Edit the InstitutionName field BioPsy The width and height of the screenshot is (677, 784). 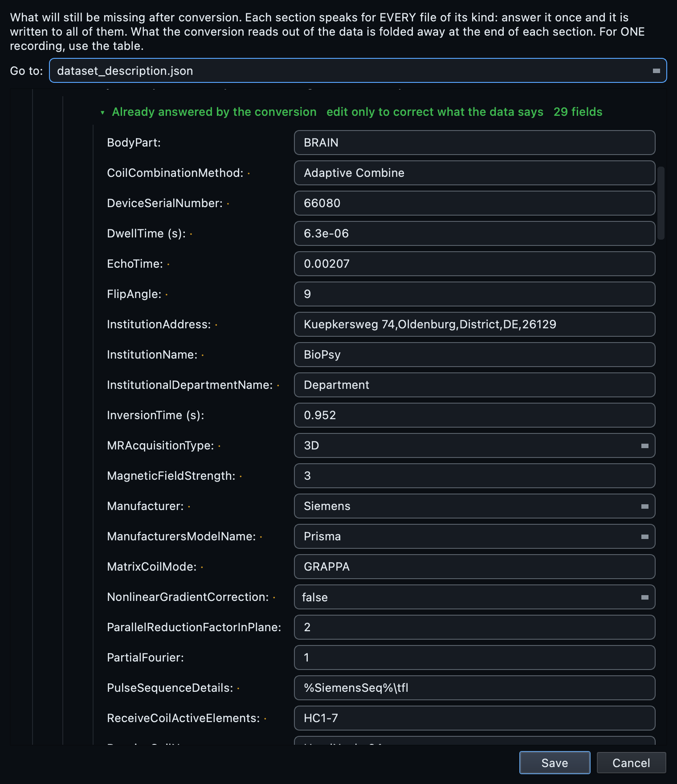tap(474, 355)
